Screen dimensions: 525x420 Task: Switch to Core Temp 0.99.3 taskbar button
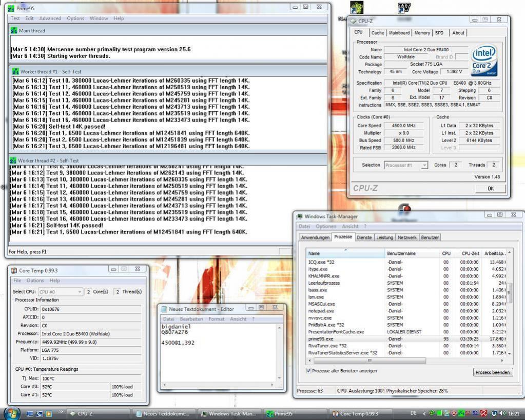point(361,414)
